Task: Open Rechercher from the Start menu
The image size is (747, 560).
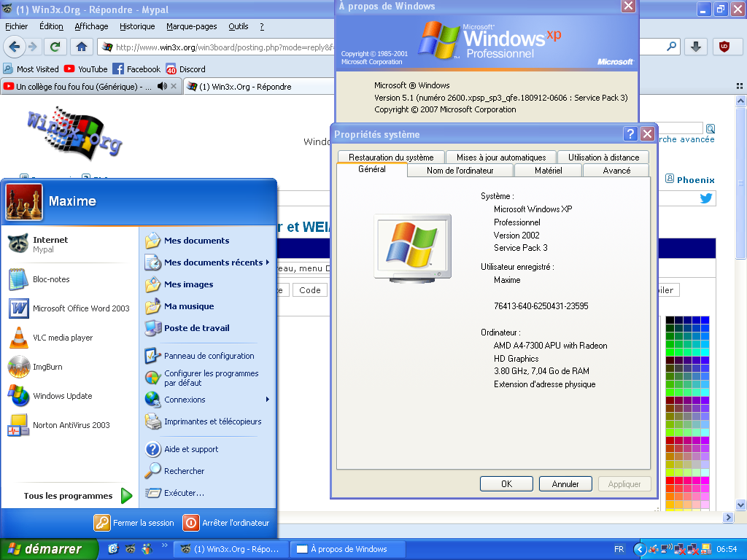Action: point(208,471)
